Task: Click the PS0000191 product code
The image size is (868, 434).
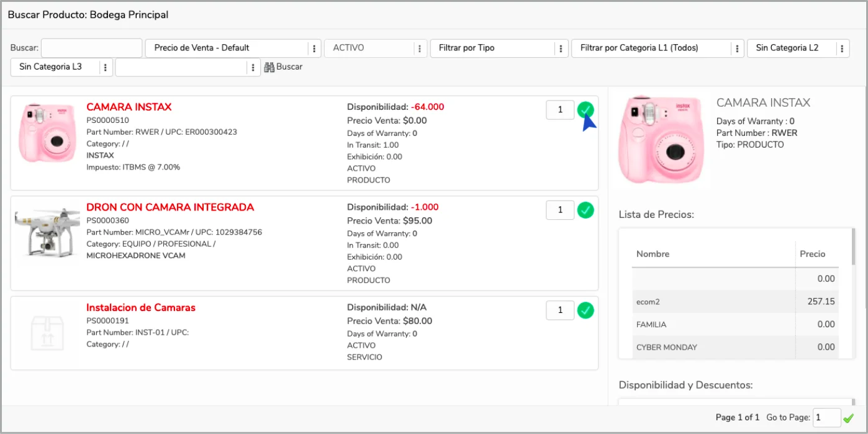Action: pyautogui.click(x=107, y=321)
